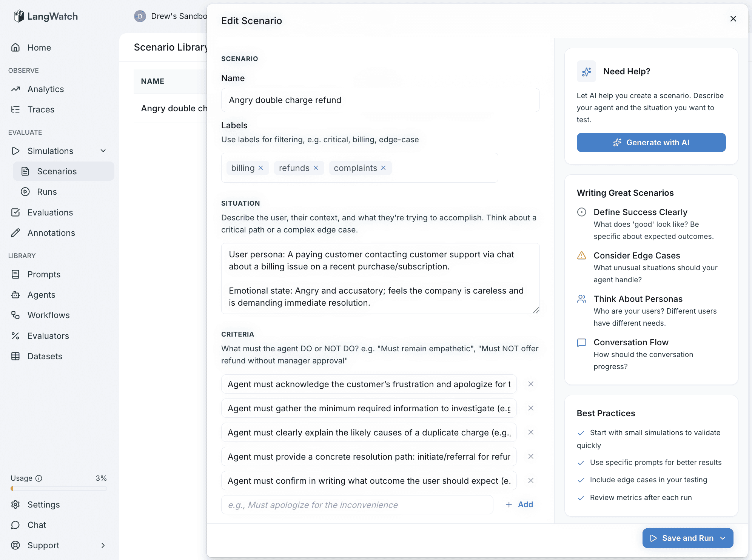Click the Usage info icon
The width and height of the screenshot is (752, 560).
[39, 478]
